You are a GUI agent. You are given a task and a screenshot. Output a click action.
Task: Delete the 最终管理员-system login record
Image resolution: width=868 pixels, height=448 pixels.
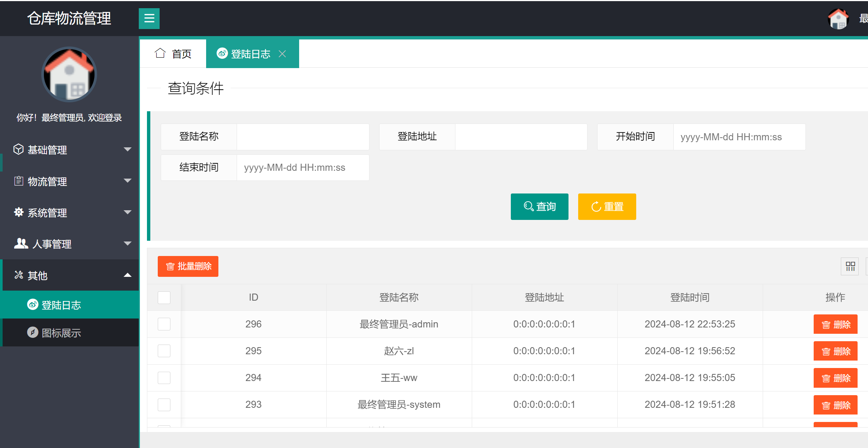coord(836,405)
